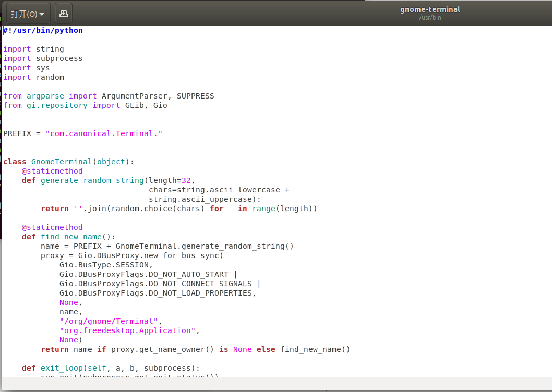Click the "com.canonical.Terminal." string
552x392 pixels.
tap(104, 133)
